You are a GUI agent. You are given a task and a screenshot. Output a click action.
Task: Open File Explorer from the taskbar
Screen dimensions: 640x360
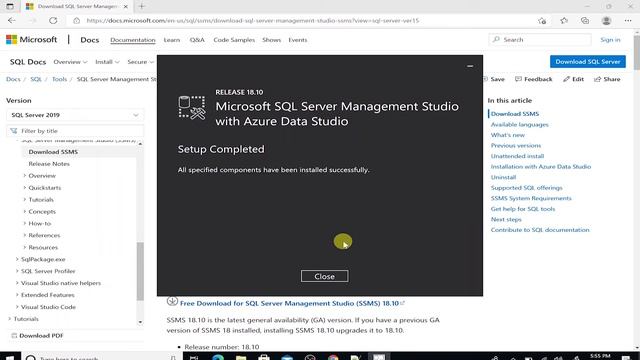tap(241, 357)
